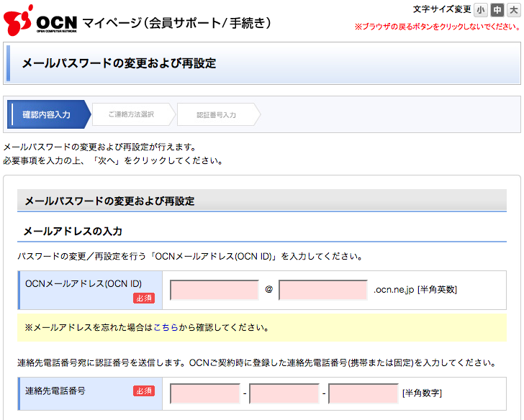Screen dimensions: 524x420
Task: Click the マイページ(会員サポート/手続き) header text
Action: coord(176,23)
